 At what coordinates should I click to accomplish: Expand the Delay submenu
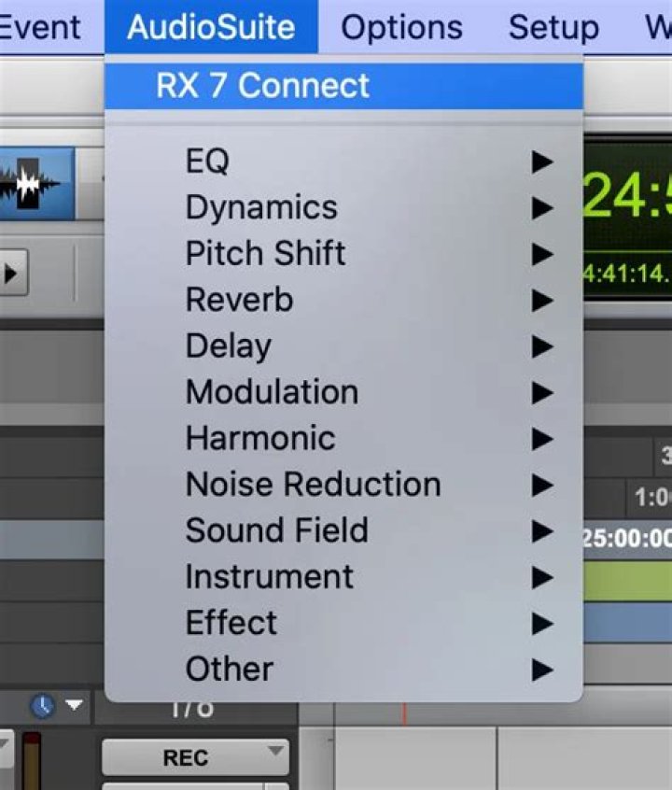pyautogui.click(x=344, y=346)
